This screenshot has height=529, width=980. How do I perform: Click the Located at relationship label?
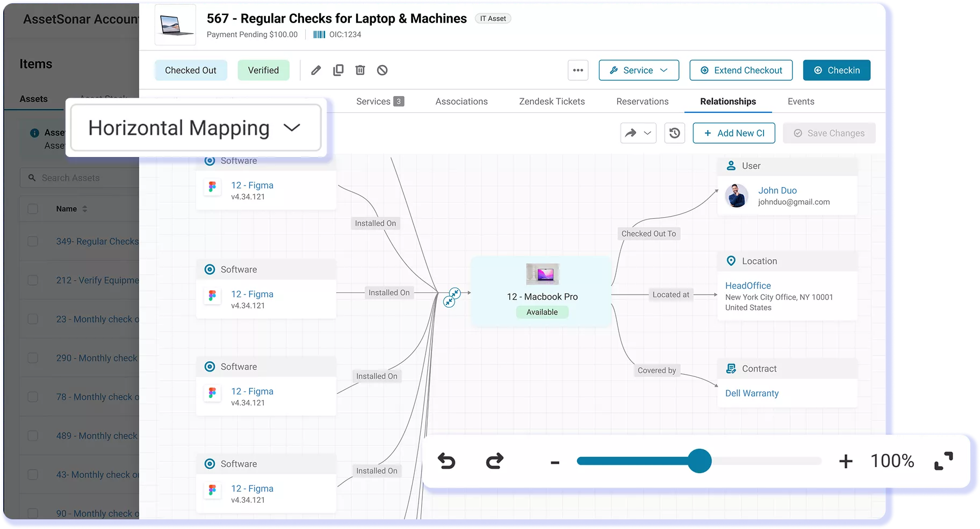point(671,295)
